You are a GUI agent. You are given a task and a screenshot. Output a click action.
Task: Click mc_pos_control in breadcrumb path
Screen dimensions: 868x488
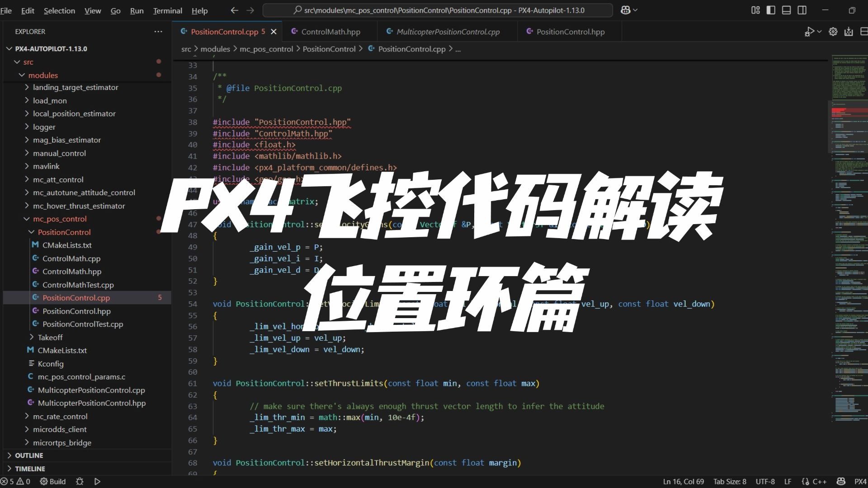(x=266, y=49)
